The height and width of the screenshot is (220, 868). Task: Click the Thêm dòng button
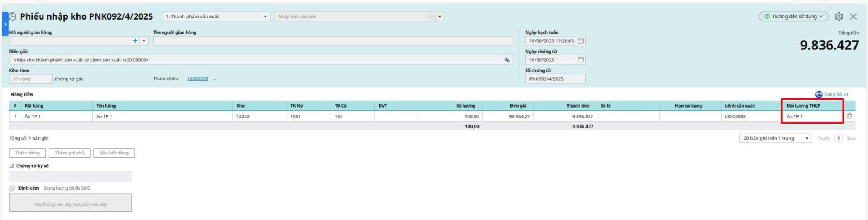(x=27, y=153)
